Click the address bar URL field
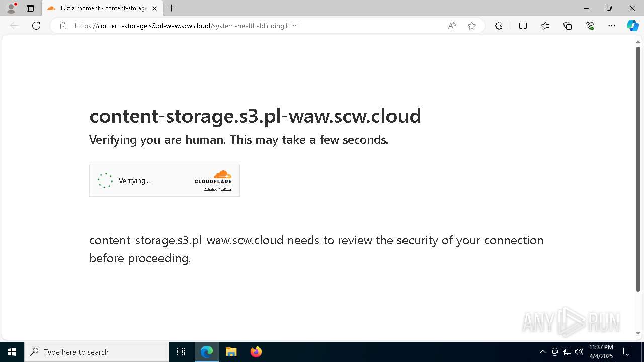The height and width of the screenshot is (362, 644). click(x=252, y=26)
